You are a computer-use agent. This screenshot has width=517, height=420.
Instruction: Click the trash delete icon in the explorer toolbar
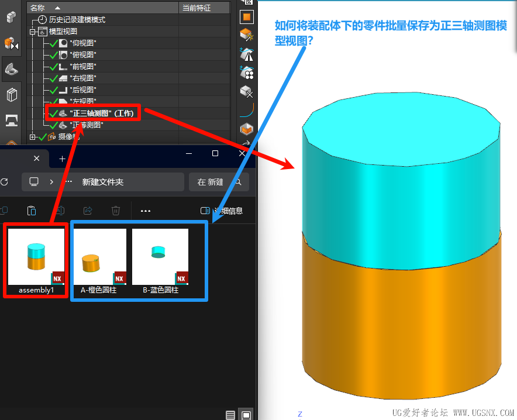point(116,211)
